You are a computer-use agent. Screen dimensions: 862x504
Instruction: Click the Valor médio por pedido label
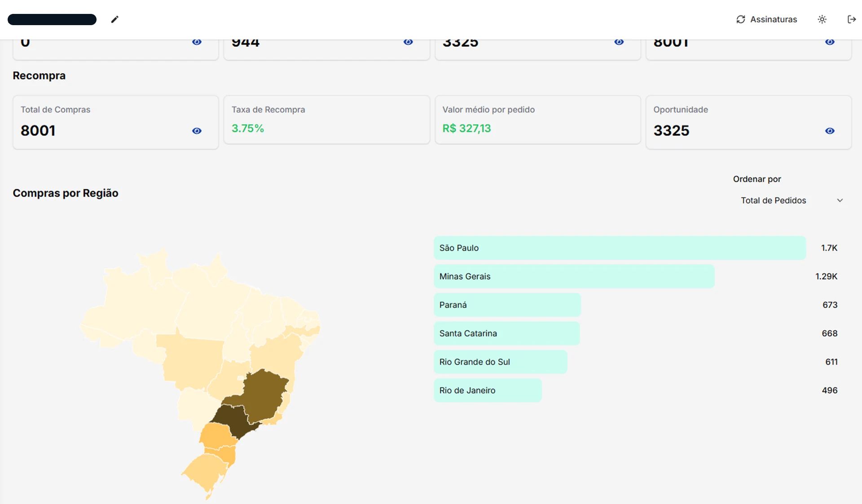(x=488, y=110)
